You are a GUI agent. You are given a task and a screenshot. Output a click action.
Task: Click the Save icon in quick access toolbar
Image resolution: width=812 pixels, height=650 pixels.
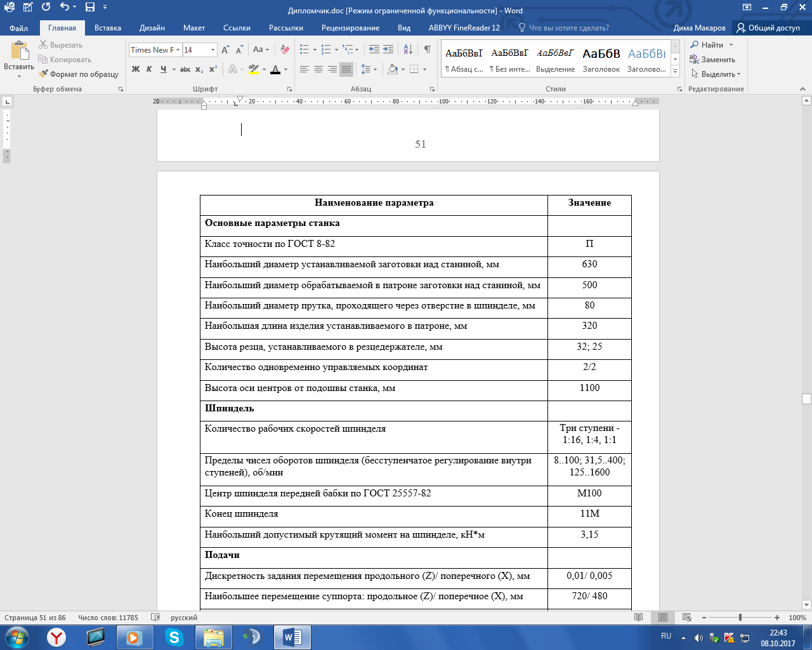point(90,8)
